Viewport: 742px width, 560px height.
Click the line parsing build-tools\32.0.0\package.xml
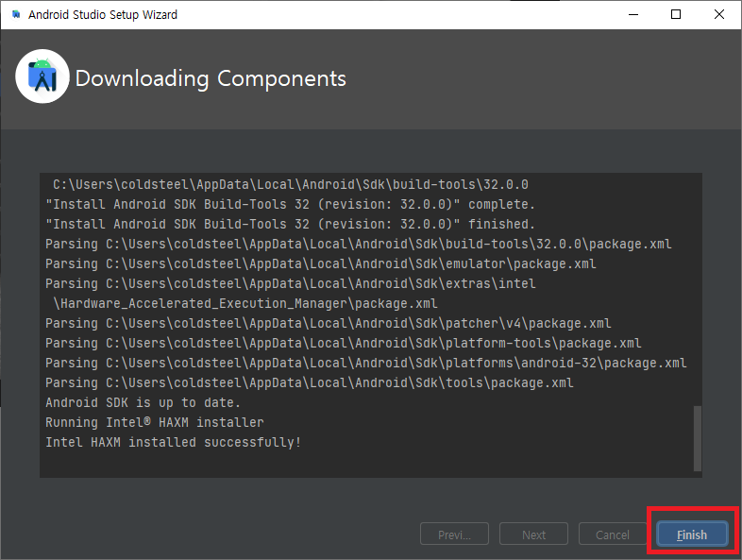(358, 244)
